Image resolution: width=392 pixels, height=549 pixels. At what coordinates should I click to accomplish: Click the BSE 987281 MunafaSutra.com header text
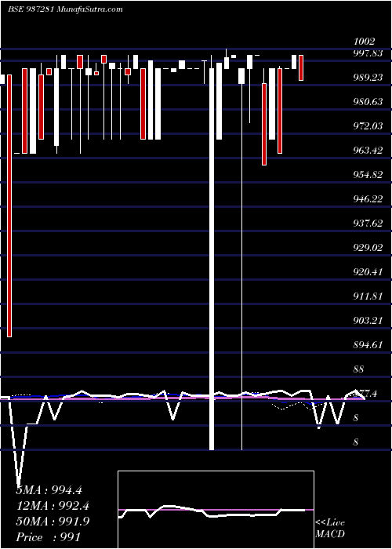pos(65,9)
